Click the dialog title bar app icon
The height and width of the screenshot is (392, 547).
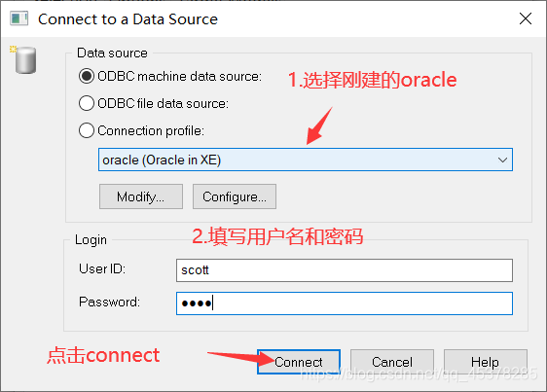click(x=18, y=18)
